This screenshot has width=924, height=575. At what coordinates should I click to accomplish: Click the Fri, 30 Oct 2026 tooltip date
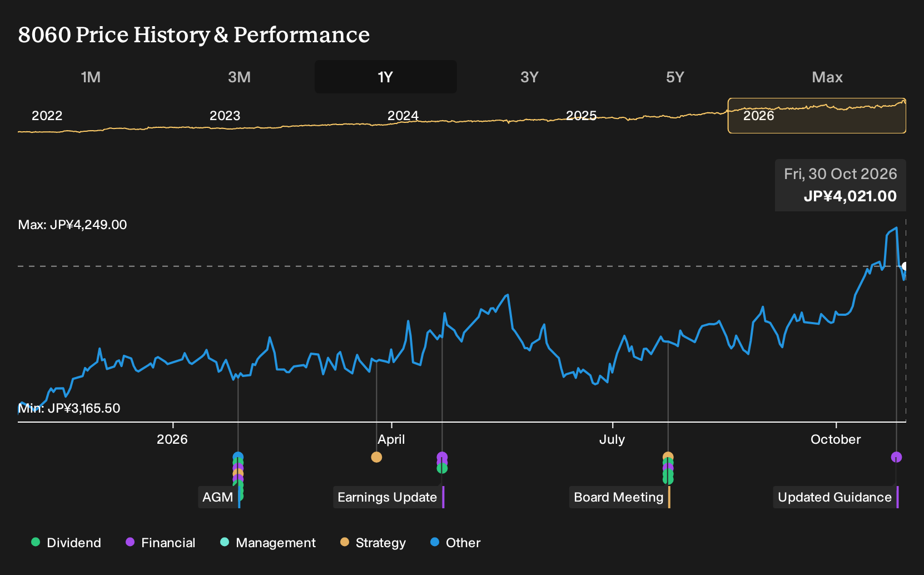841,174
